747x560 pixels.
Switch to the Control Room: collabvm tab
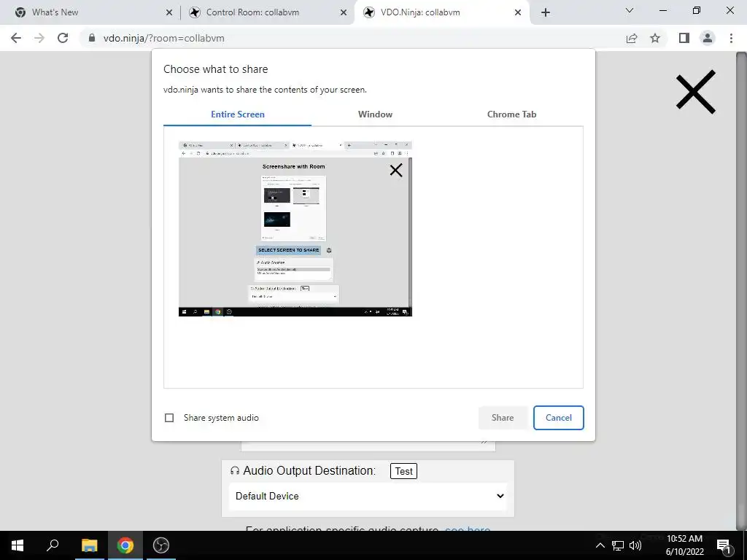(x=268, y=12)
